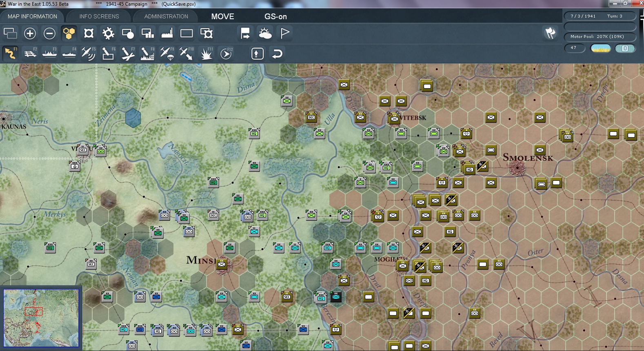
Task: Zoom in with the plus icon
Action: pyautogui.click(x=30, y=33)
